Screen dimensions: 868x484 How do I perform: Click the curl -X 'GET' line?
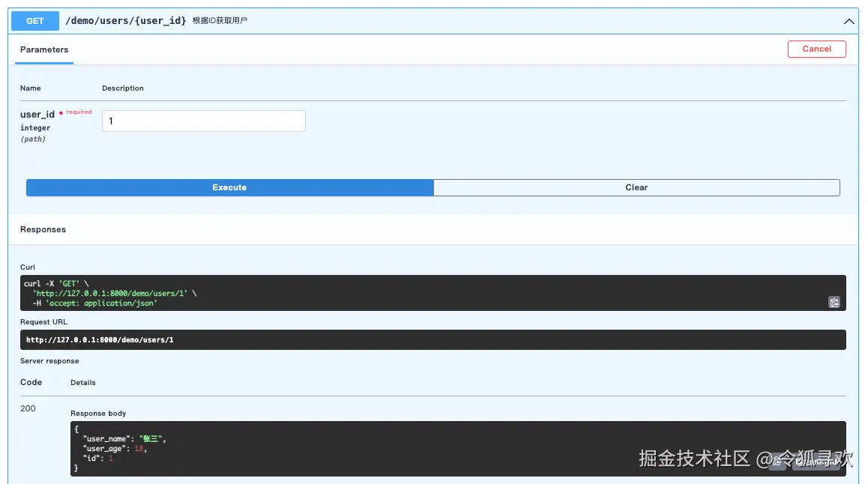click(56, 283)
